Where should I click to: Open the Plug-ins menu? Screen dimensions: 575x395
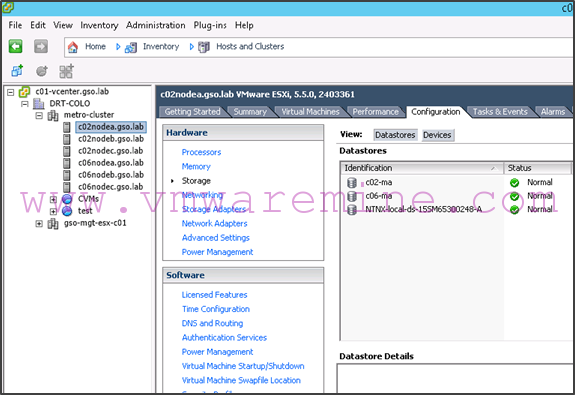[210, 25]
